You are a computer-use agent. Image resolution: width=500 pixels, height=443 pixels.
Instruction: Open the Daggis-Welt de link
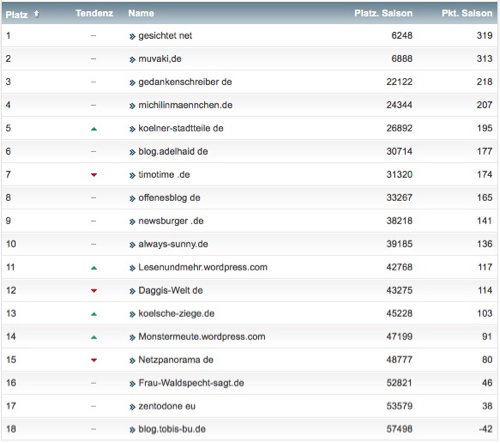170,291
